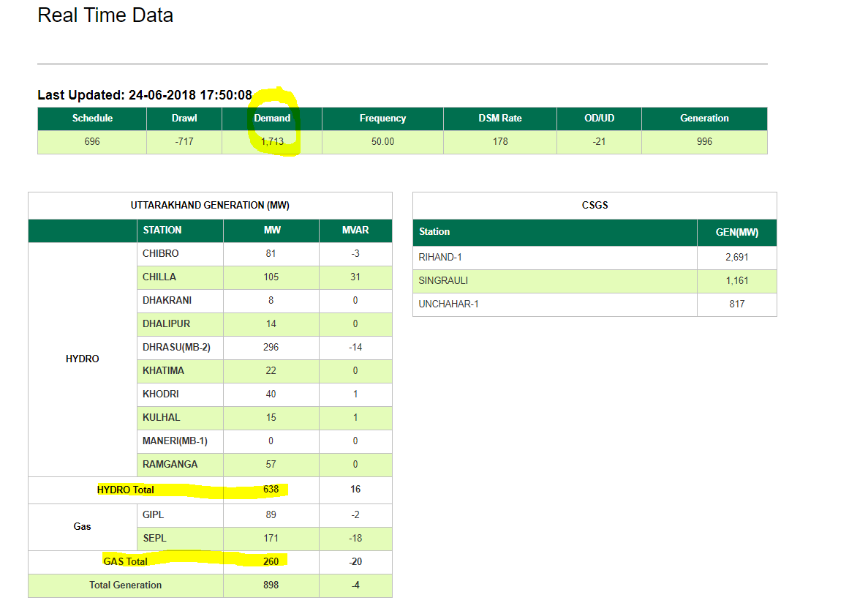Select the DHALIPUR station name
Screen dimensions: 868x614
(166, 323)
